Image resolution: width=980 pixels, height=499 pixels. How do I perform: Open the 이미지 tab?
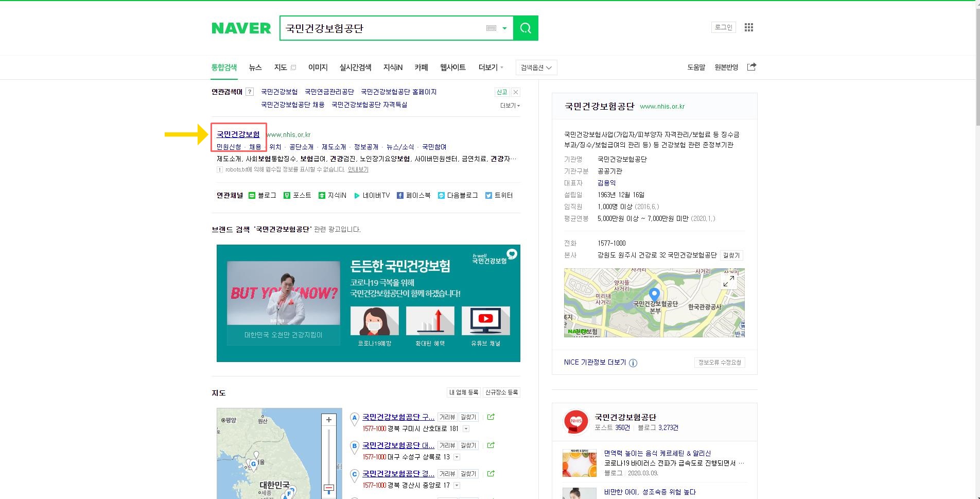tap(318, 67)
